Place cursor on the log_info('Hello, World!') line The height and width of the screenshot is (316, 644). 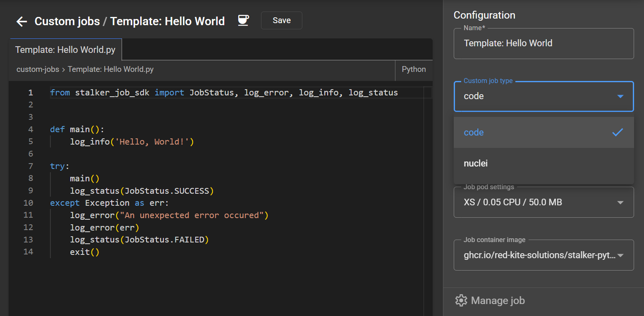(132, 142)
